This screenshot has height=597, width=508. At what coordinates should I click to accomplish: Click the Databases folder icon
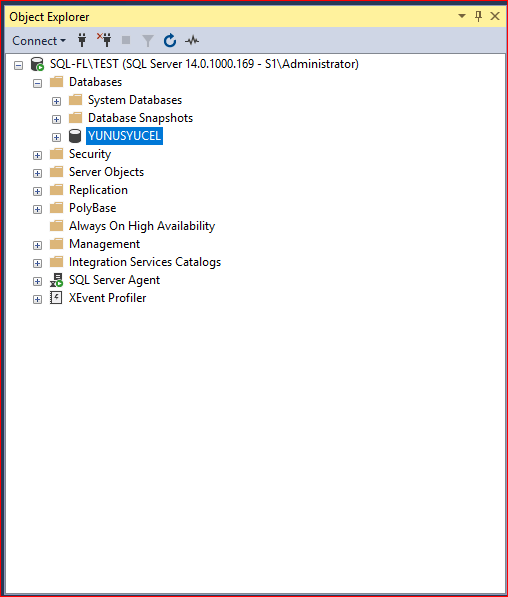click(x=56, y=81)
